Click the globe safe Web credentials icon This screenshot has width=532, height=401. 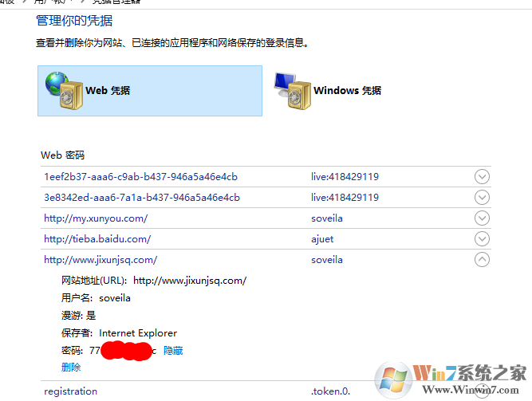point(64,91)
